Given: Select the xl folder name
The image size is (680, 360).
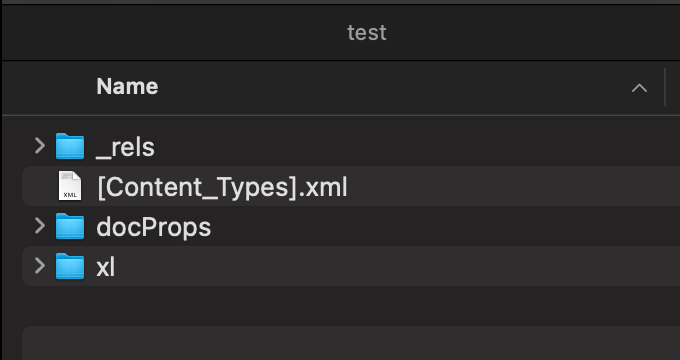Looking at the screenshot, I should (105, 267).
